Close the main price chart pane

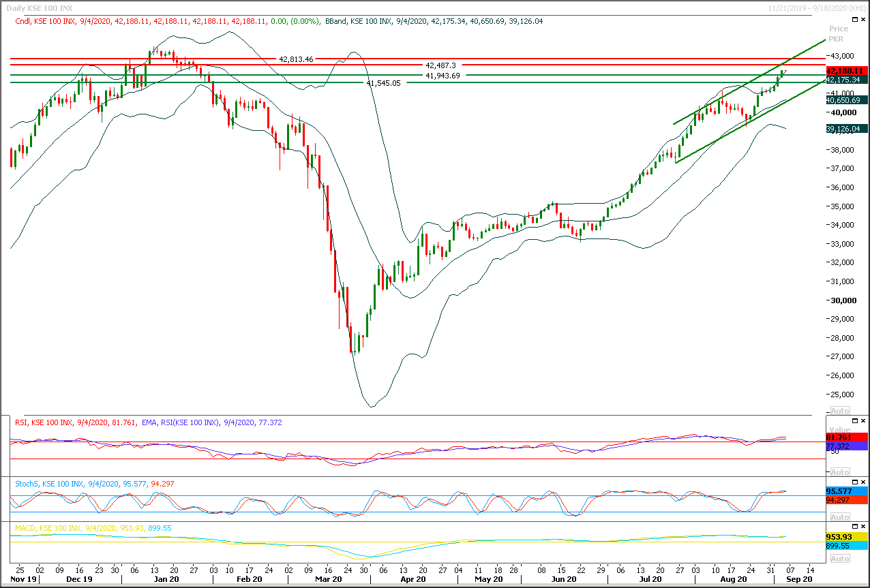[x=862, y=20]
